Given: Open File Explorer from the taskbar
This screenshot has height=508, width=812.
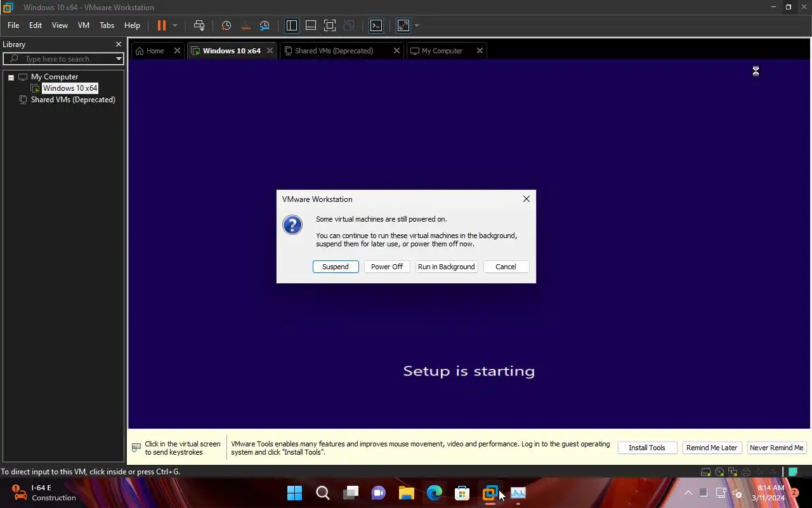Looking at the screenshot, I should point(407,493).
